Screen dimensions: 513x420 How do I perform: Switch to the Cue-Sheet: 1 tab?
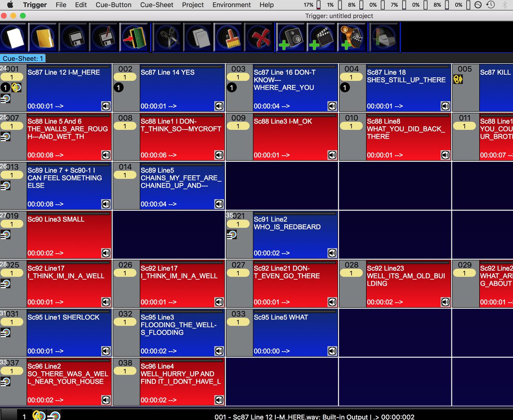tap(23, 59)
